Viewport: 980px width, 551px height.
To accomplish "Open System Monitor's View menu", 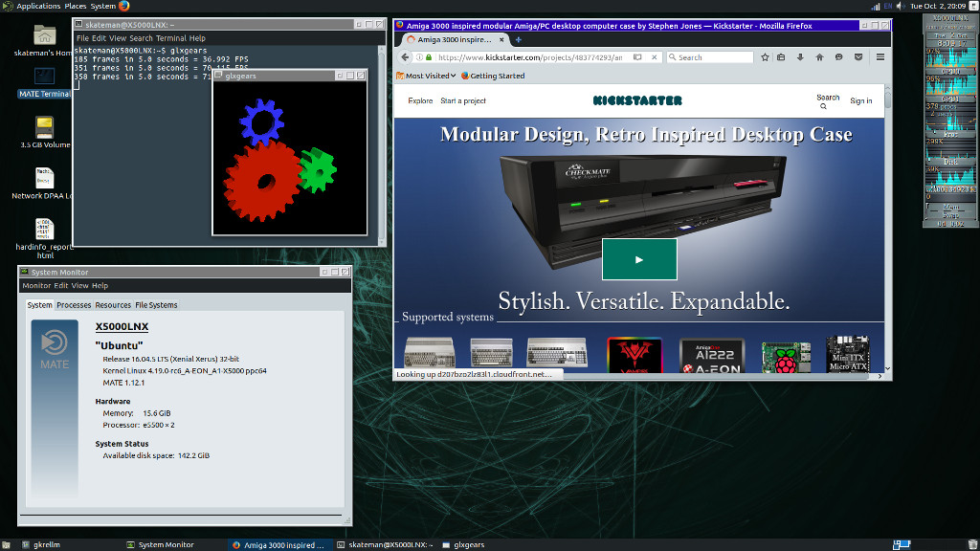I will tap(80, 285).
